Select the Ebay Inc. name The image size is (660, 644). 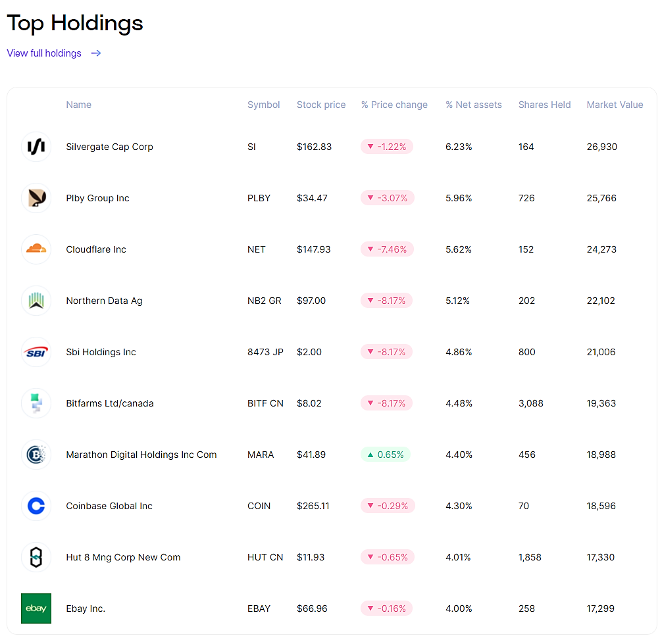86,608
